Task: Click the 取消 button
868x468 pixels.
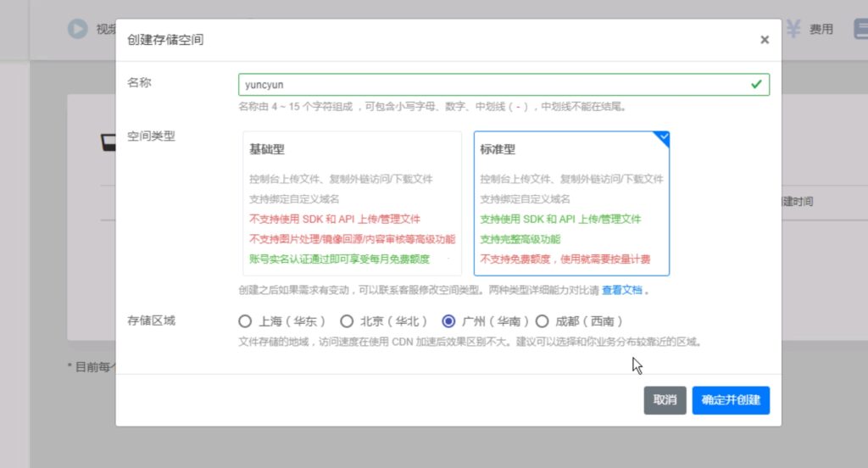Action: tap(665, 400)
